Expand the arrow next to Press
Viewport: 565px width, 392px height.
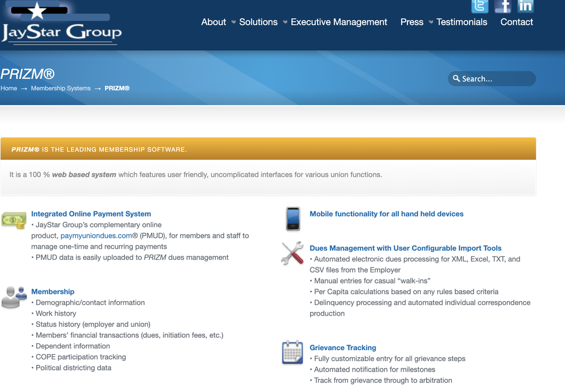[431, 22]
